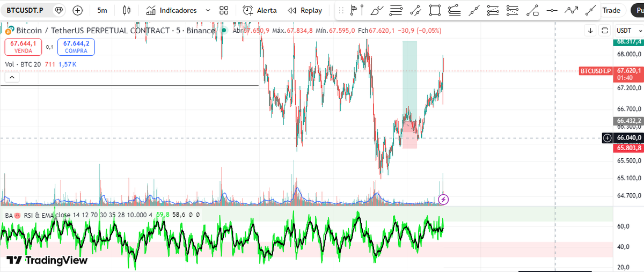Select the Brush drawing tool
644x272 pixels.
click(377, 10)
